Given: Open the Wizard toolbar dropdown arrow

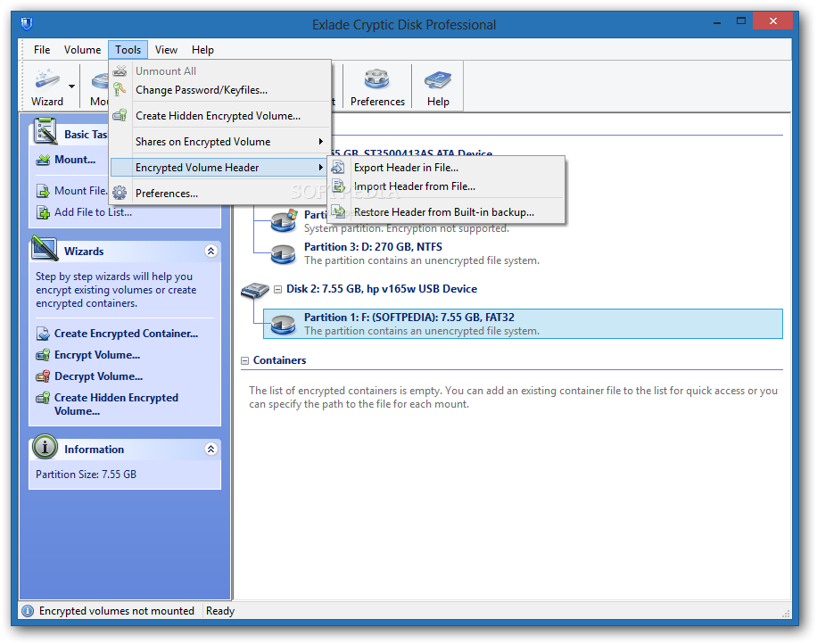Looking at the screenshot, I should point(71,87).
